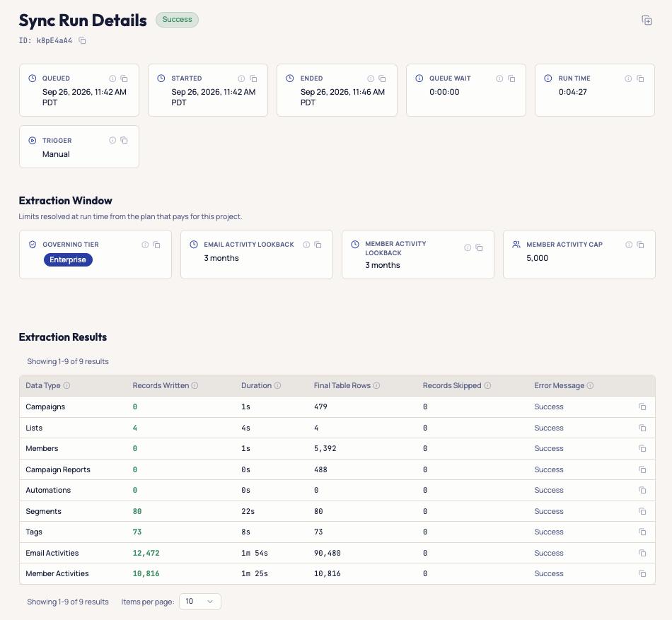Viewport: 672px width, 620px height.
Task: Click the Success status badge
Action: [177, 20]
